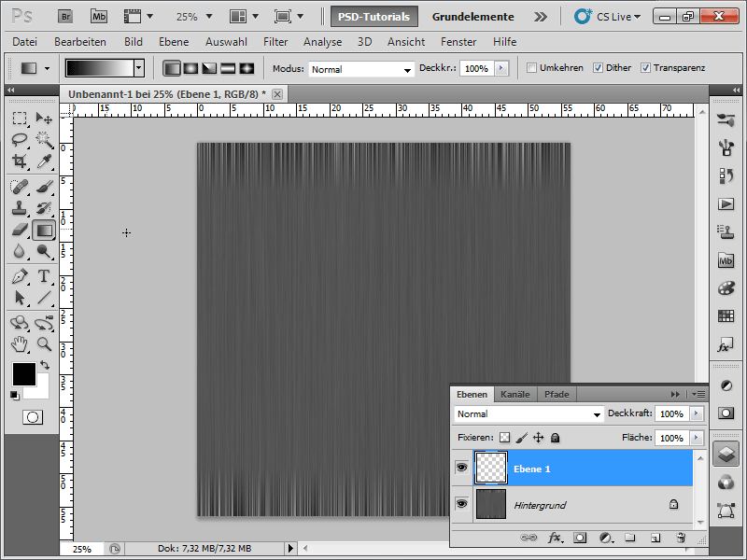The image size is (747, 560).
Task: Open the Deckkraft slider arrow
Action: (x=697, y=413)
